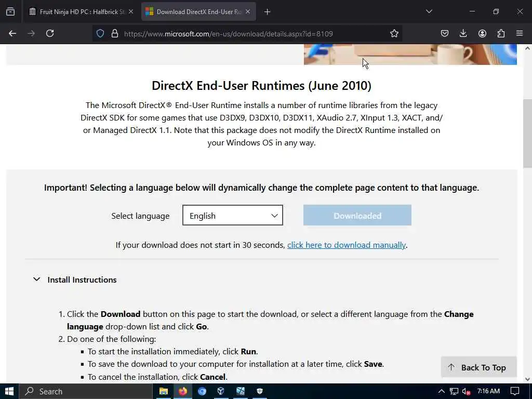This screenshot has height=399, width=532.
Task: Open Save to Pocket icon
Action: 445,33
